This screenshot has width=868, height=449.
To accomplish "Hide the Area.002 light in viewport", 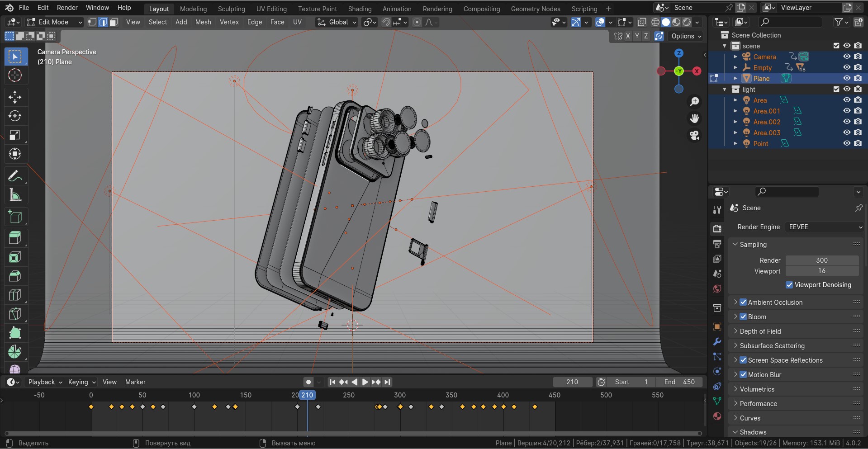I will pyautogui.click(x=847, y=122).
